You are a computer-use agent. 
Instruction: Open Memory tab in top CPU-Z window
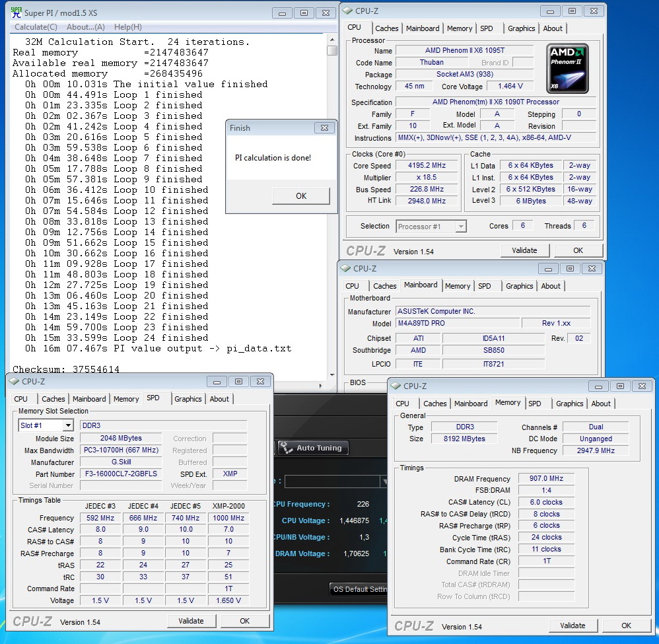tap(460, 28)
